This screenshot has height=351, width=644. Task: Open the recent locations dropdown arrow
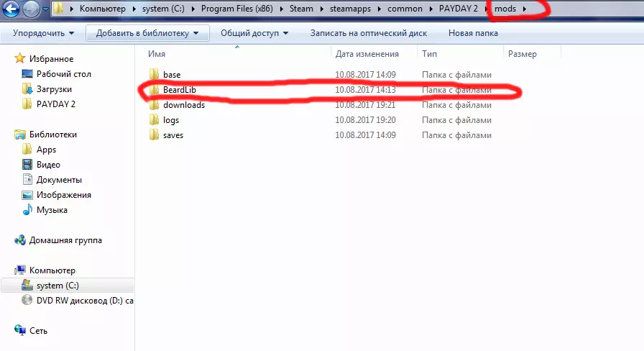pyautogui.click(x=45, y=9)
